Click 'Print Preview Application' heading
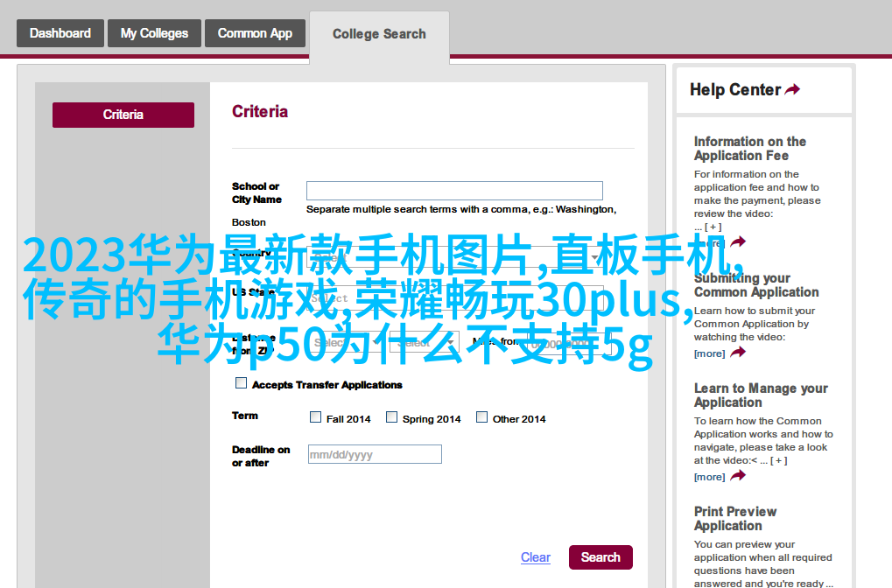Viewport: 892px width, 588px height. 735,519
